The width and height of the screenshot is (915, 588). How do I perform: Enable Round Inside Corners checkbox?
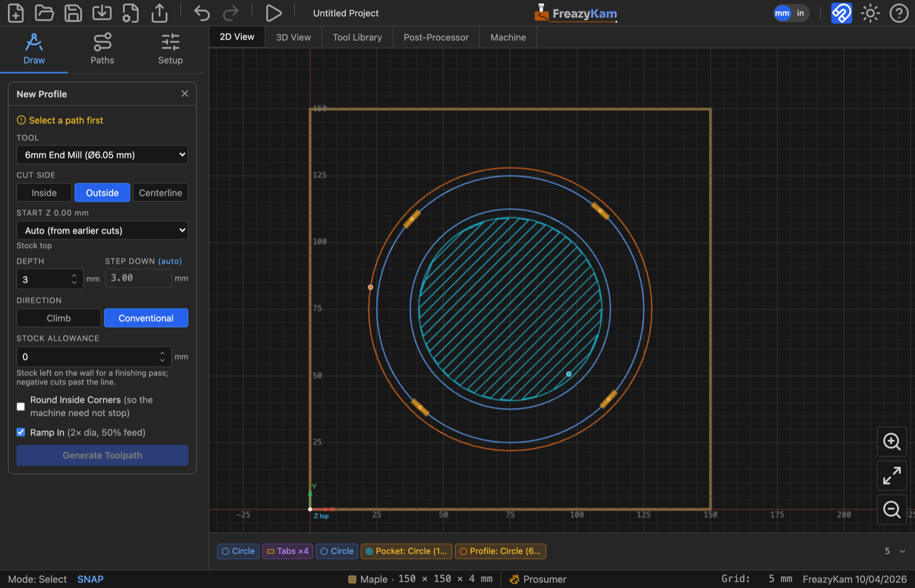click(21, 407)
